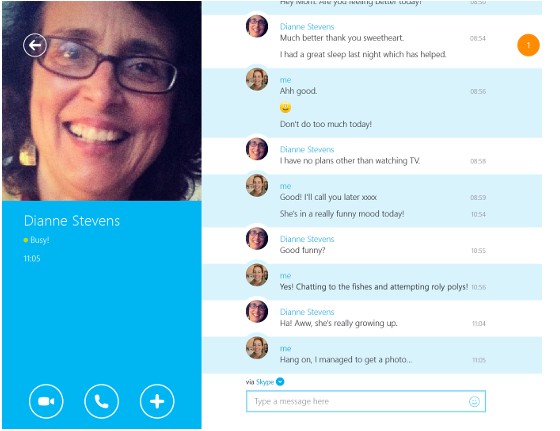The height and width of the screenshot is (431, 560).
Task: Open Dianne Stevens large profile photo
Action: 102,101
